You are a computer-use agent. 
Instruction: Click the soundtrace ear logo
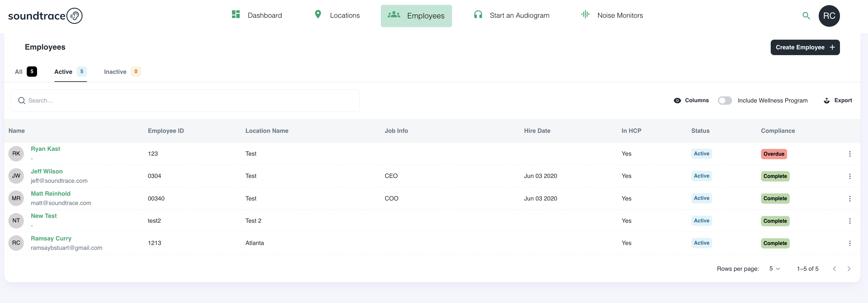[74, 16]
